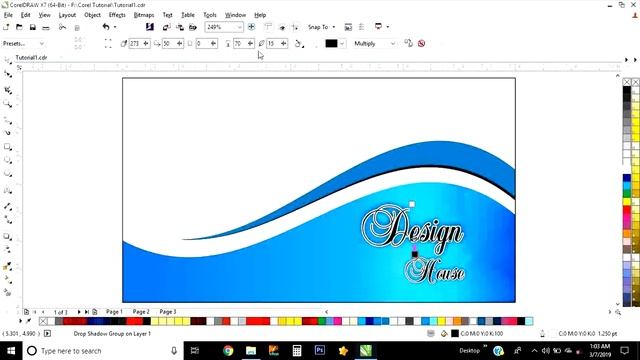
Task: Open Chrome from the Windows taskbar
Action: click(x=228, y=351)
